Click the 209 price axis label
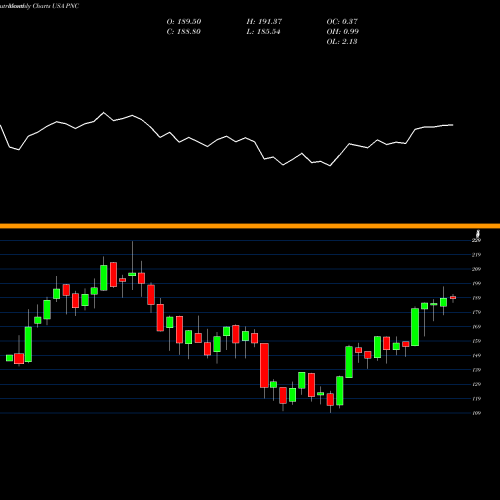500x500 pixels. (x=477, y=269)
